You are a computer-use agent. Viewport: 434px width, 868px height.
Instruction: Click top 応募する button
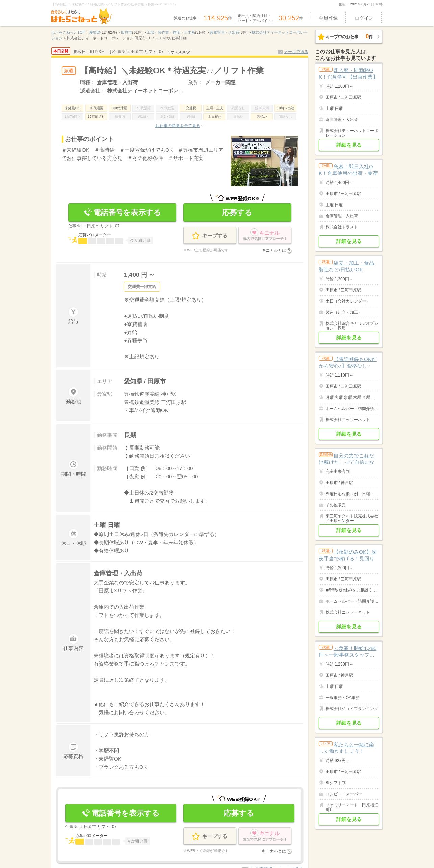tap(237, 213)
